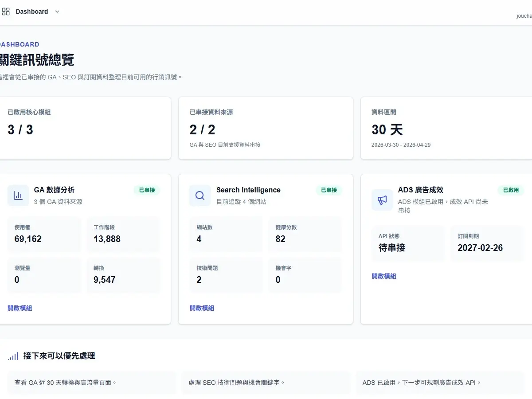Click the 3 個 GA 資料來源 subtitle
Screen dimensions: 532x399
[x=58, y=202]
